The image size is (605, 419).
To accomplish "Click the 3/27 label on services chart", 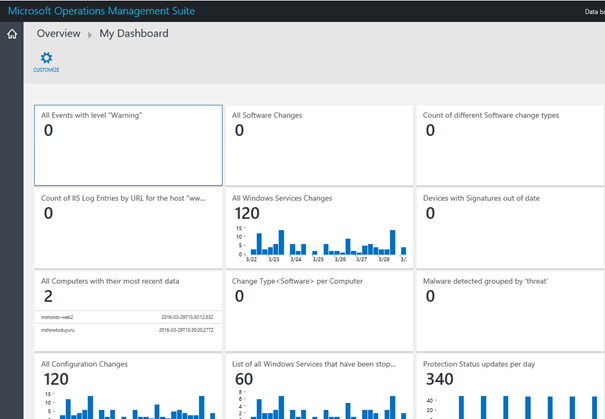I will tap(362, 259).
